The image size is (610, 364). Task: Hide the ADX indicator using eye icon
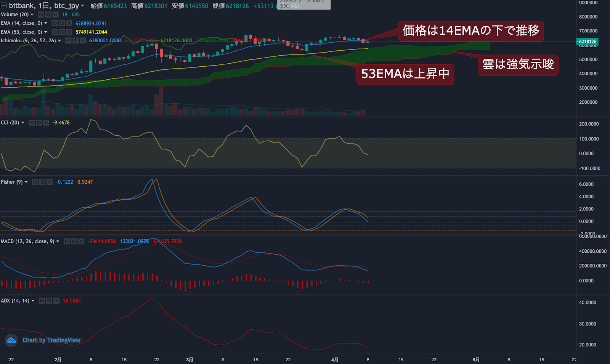42,301
